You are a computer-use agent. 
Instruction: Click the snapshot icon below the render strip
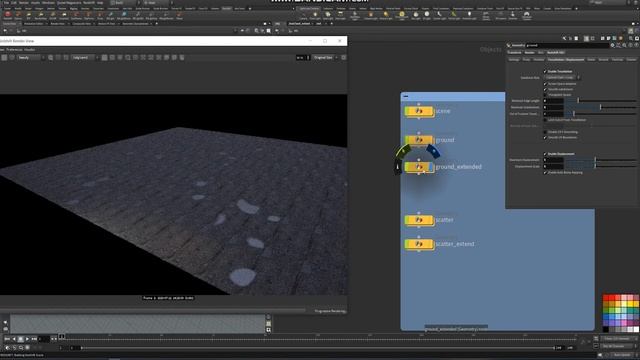point(268,330)
